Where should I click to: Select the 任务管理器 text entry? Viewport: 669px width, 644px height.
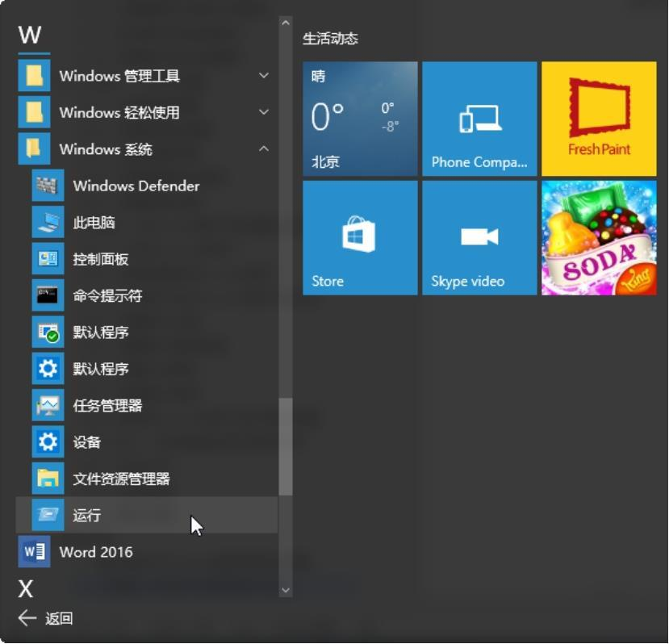tap(107, 405)
